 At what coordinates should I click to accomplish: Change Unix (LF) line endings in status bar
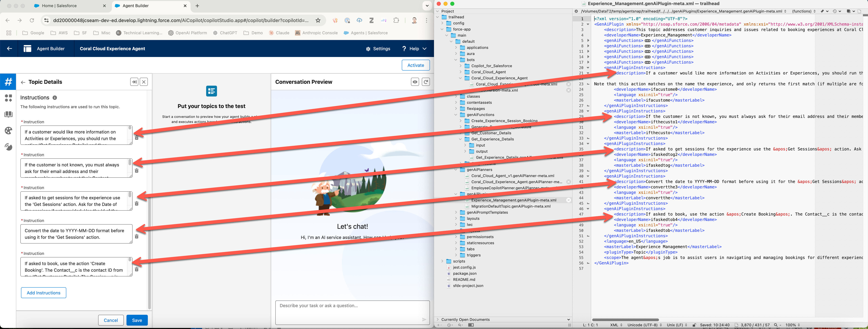coord(677,325)
